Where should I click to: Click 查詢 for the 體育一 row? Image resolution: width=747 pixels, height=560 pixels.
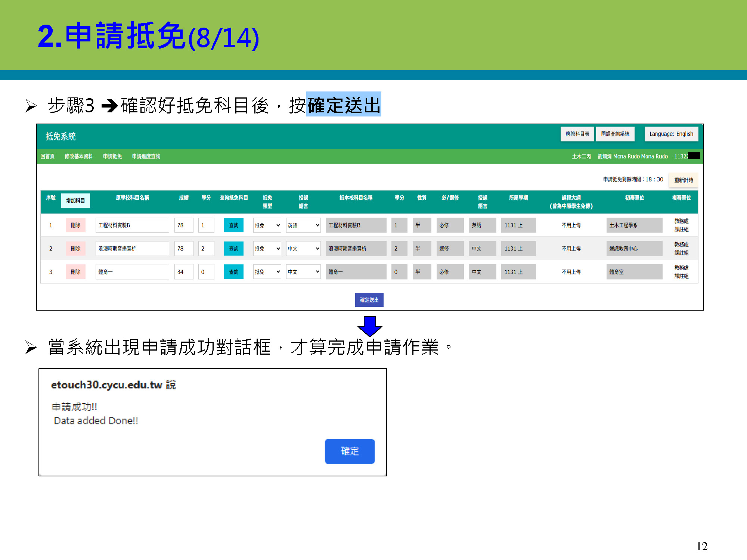pos(234,272)
